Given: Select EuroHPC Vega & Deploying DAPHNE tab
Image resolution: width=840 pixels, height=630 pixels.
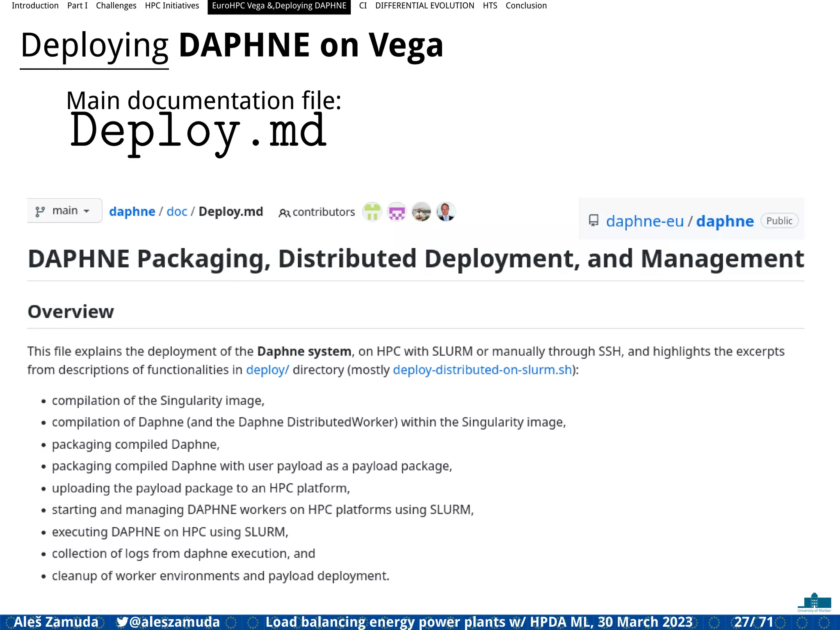Looking at the screenshot, I should point(279,7).
